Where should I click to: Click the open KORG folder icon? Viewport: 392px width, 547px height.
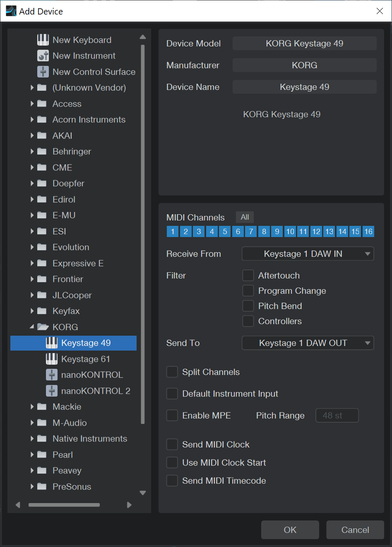[x=43, y=327]
